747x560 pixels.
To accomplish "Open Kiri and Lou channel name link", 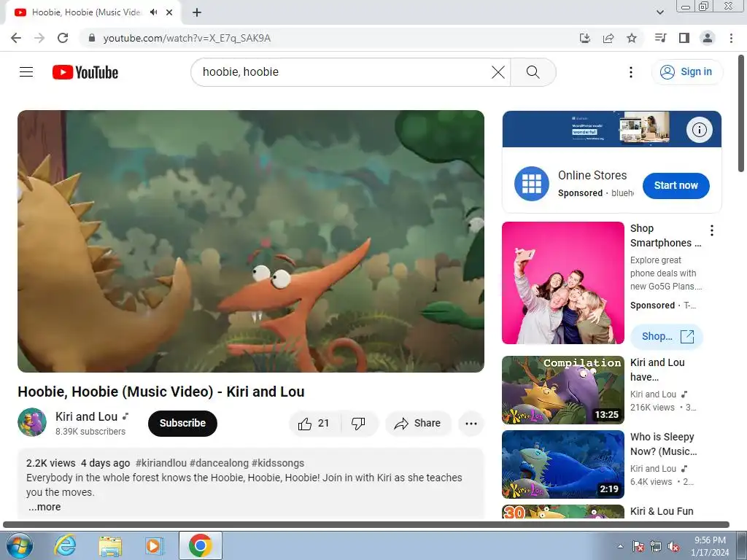I will coord(86,416).
